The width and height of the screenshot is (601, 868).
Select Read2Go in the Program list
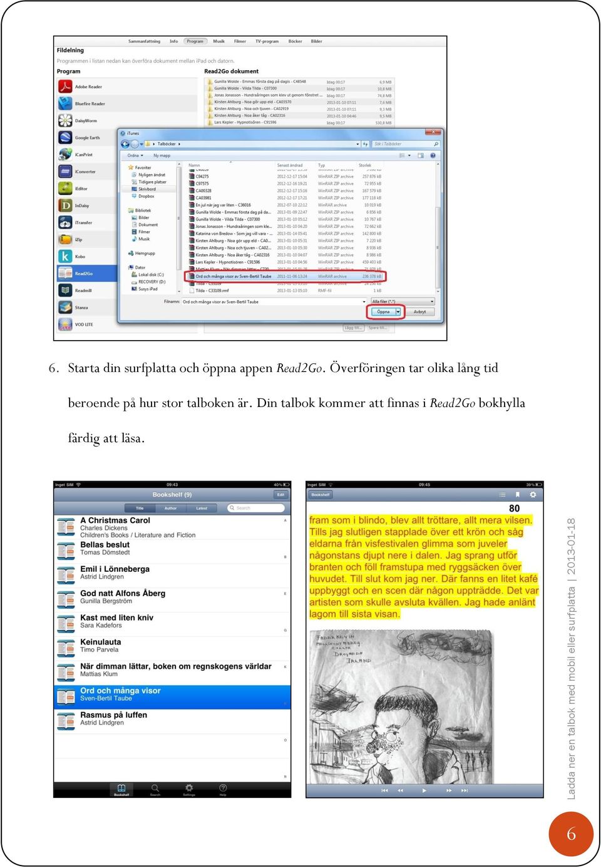tap(87, 273)
